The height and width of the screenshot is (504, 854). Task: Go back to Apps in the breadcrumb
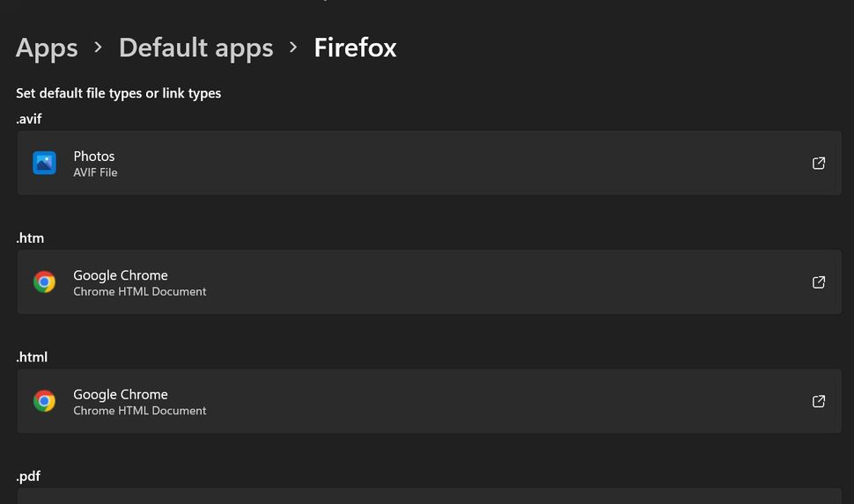coord(47,47)
